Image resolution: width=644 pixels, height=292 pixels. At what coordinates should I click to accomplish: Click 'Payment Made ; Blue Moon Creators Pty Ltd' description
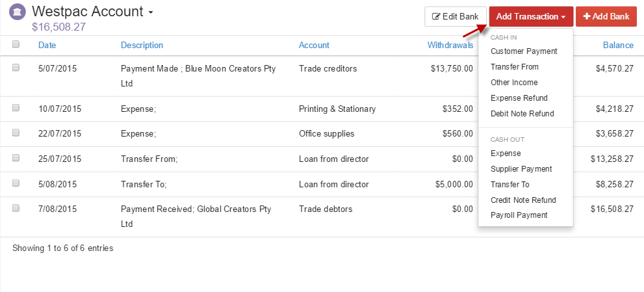click(198, 76)
